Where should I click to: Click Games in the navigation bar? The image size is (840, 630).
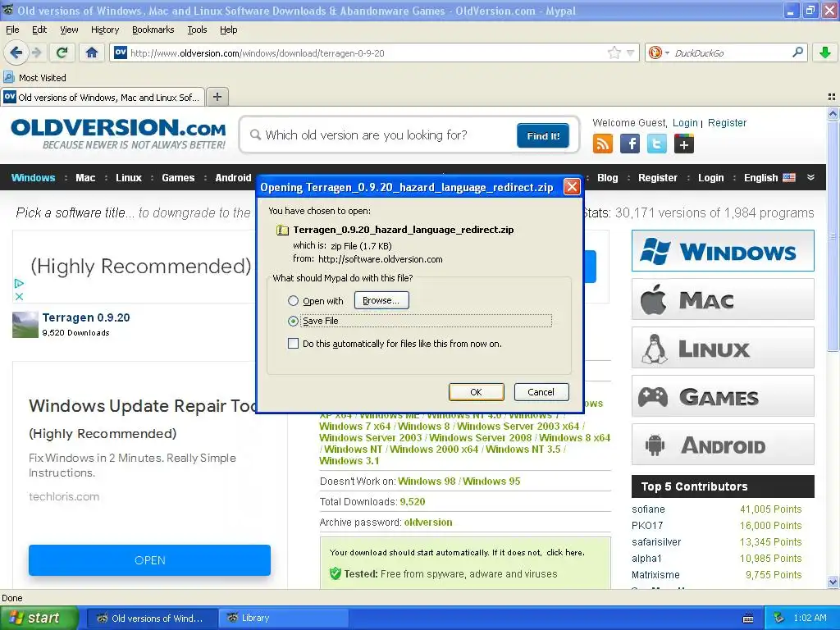click(178, 177)
